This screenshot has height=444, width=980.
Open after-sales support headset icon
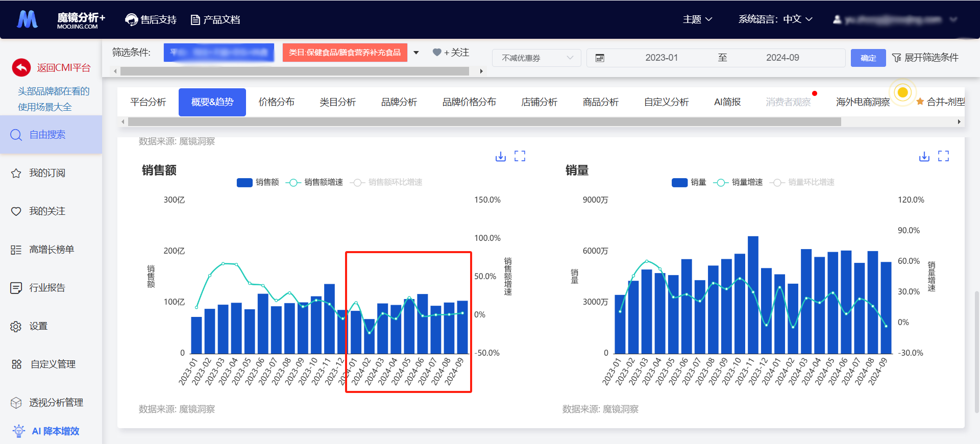[132, 19]
